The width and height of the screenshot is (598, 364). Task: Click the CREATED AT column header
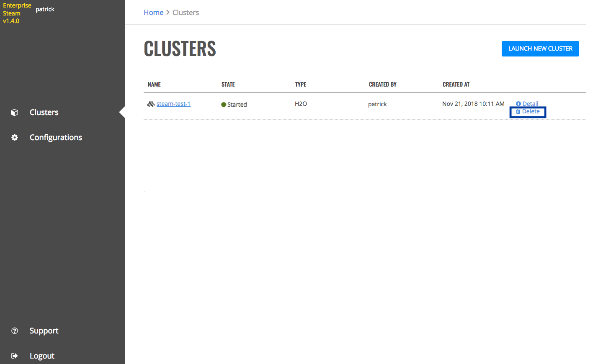(x=456, y=85)
